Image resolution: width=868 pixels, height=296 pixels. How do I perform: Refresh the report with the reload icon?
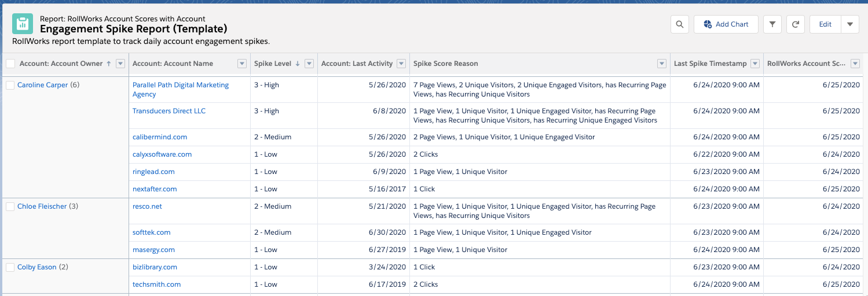point(796,24)
